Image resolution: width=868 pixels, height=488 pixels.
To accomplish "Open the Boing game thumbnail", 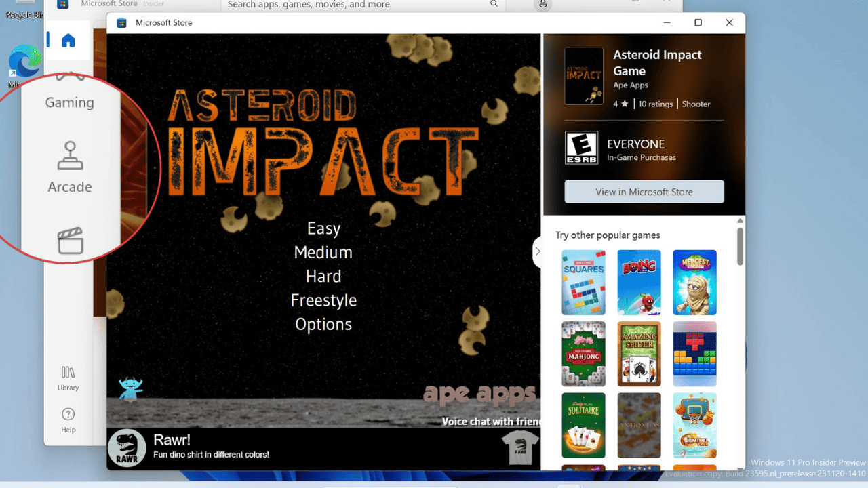I will pos(639,282).
